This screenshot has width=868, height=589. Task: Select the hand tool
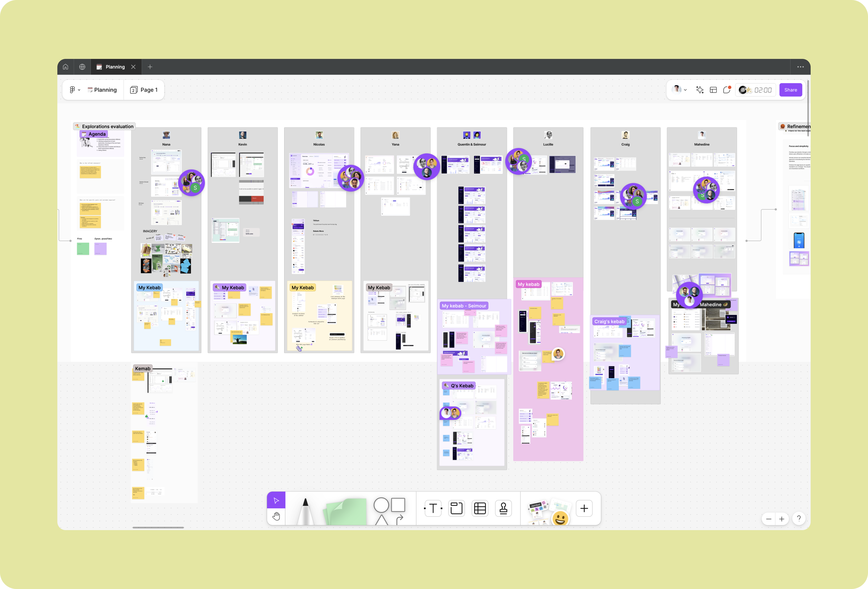[276, 517]
